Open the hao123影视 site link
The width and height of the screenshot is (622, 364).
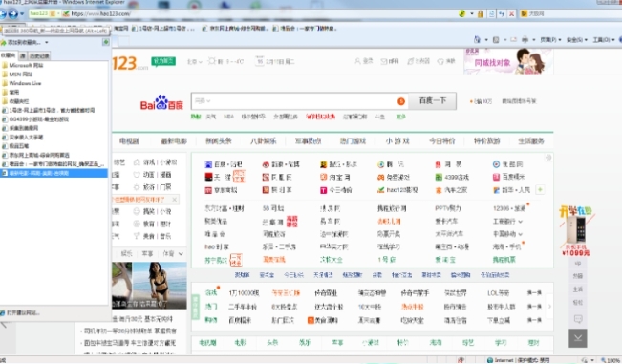point(397,190)
